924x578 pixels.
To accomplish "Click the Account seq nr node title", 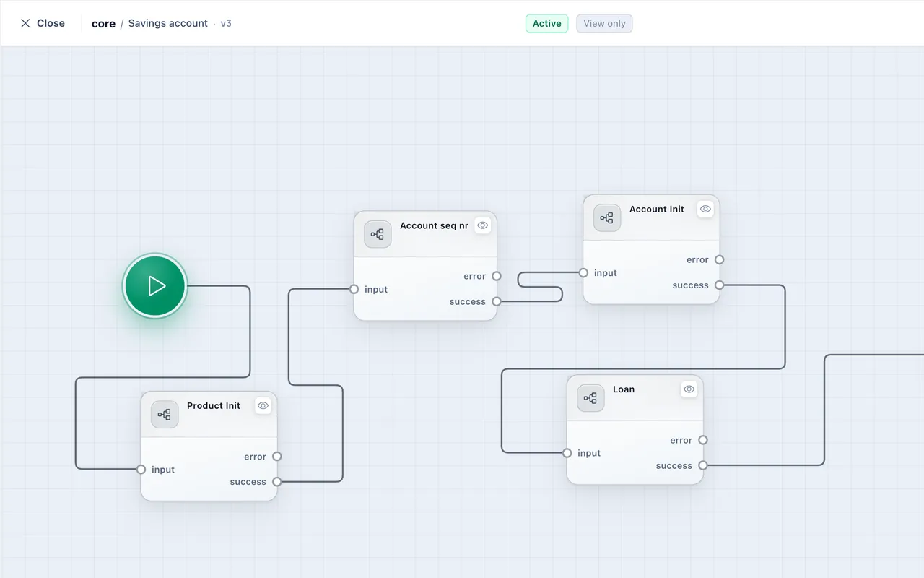I will click(434, 225).
